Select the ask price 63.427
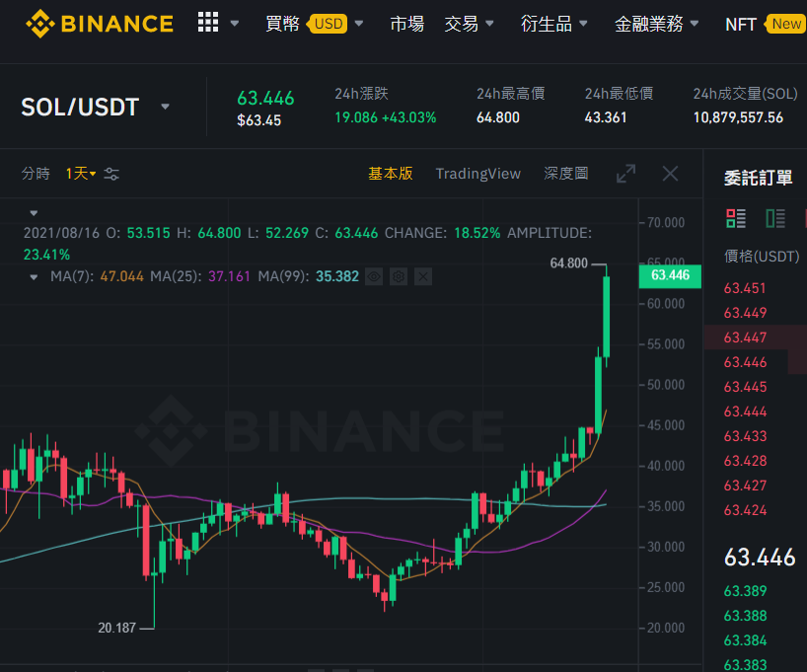This screenshot has width=807, height=672. [x=745, y=485]
